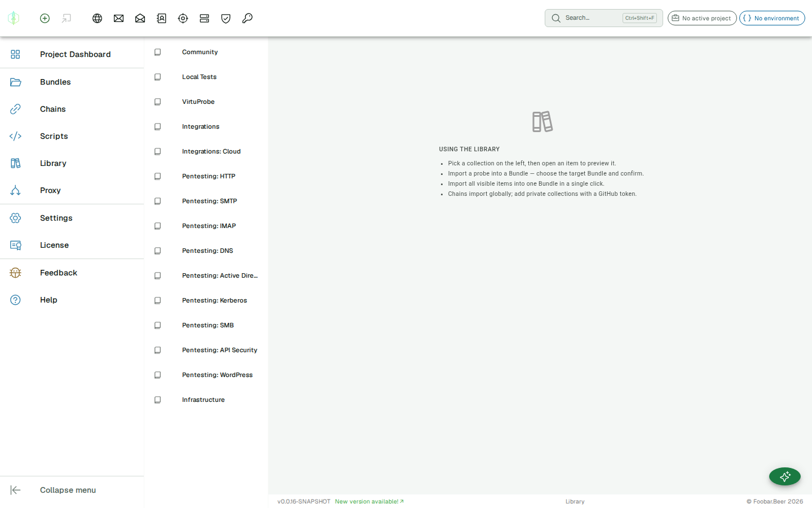This screenshot has height=508, width=812.
Task: Click the collapse menu arrow icon
Action: (x=15, y=490)
